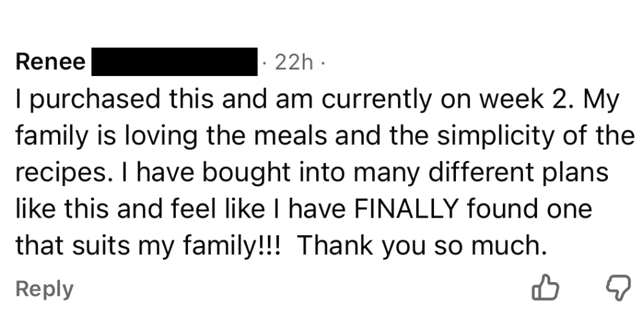The image size is (644, 322).
Task: Open the commenter name Renee
Action: (x=51, y=62)
